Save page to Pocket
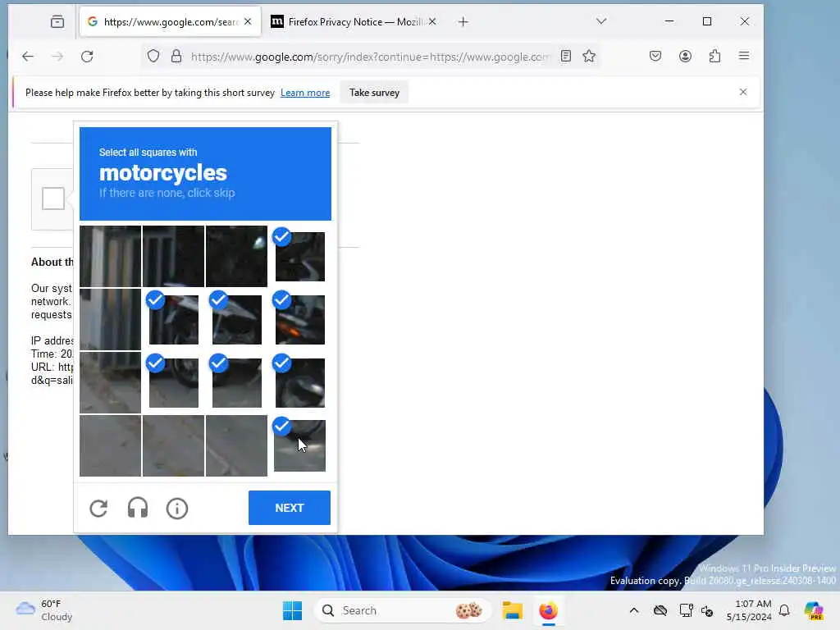Viewport: 840px width, 630px height. (655, 57)
